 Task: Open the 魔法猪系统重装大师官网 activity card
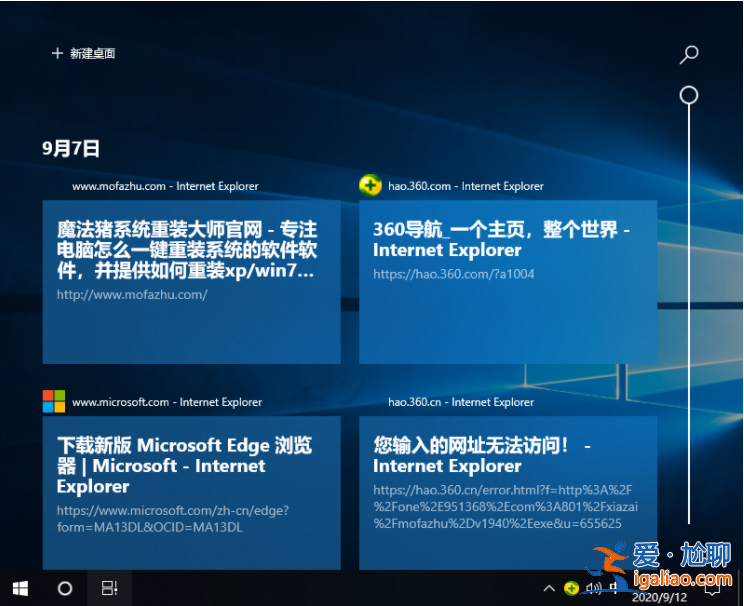click(x=192, y=282)
